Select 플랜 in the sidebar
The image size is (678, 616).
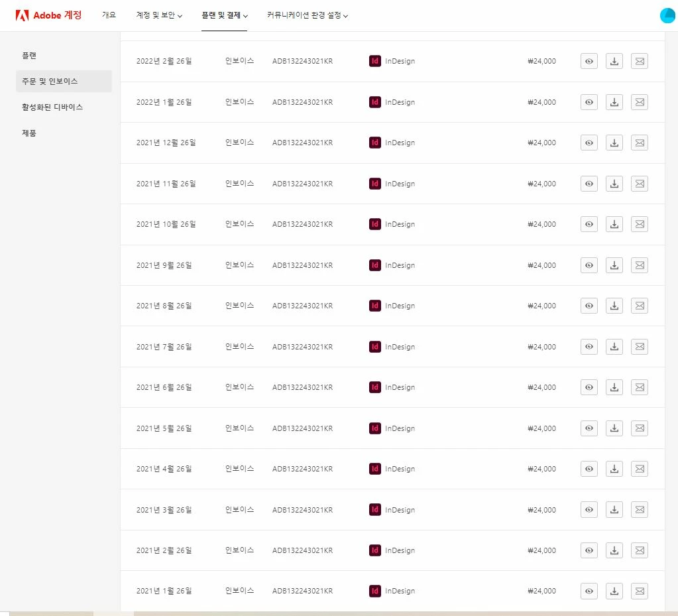coord(29,56)
